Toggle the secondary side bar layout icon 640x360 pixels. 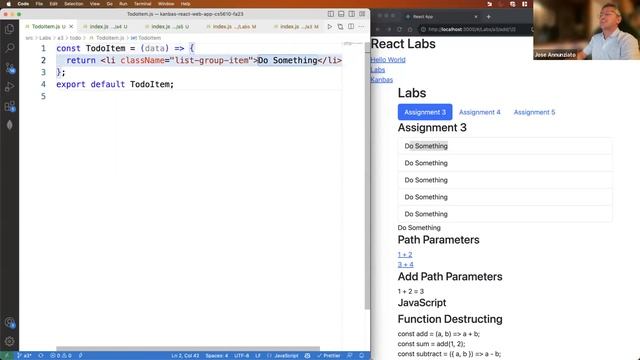tap(351, 14)
